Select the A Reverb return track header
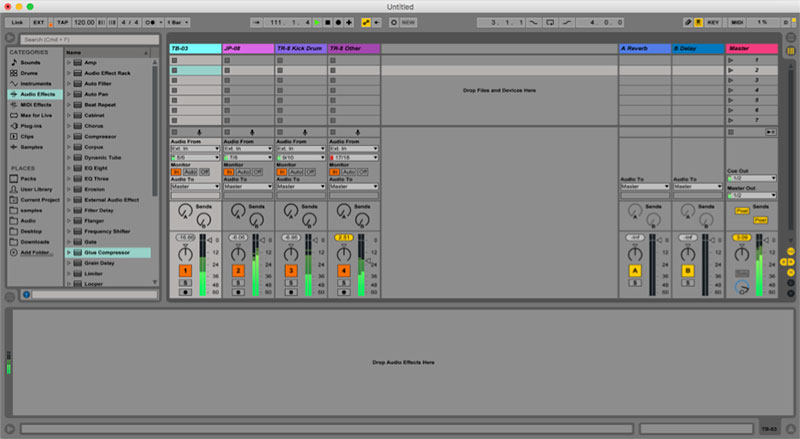The width and height of the screenshot is (800, 439). coord(645,48)
